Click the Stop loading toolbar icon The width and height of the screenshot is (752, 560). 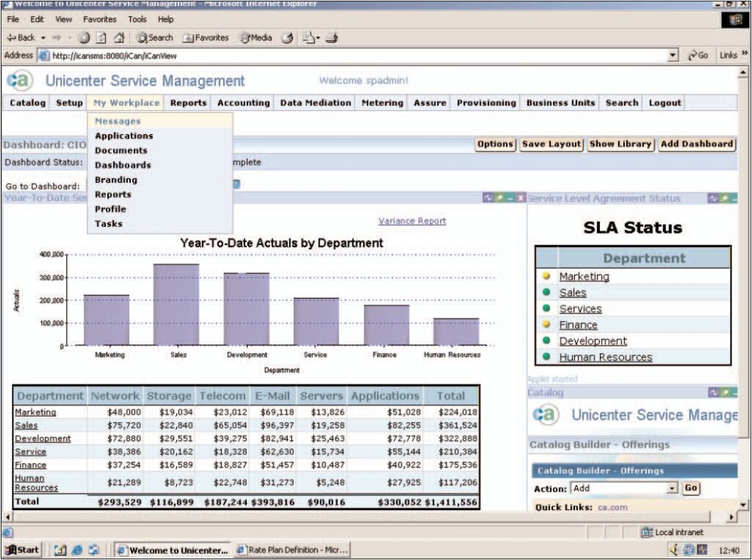(84, 37)
